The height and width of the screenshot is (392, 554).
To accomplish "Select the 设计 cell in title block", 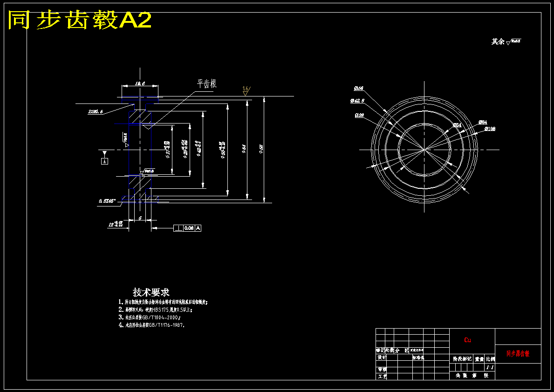I will click(x=382, y=358).
